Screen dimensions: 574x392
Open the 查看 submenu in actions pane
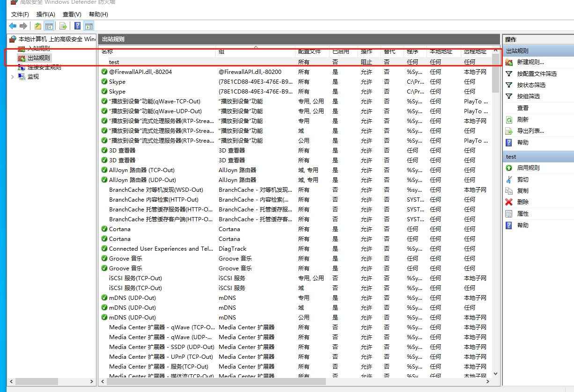[523, 108]
